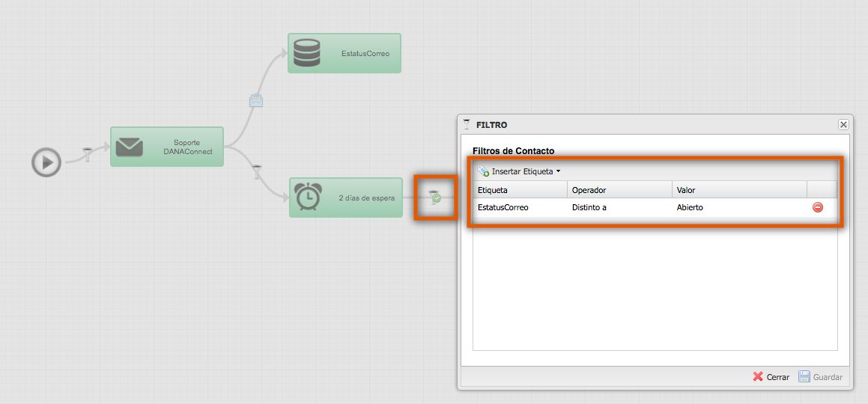868x404 pixels.
Task: Close the FILTRO dialog with X
Action: [x=843, y=125]
